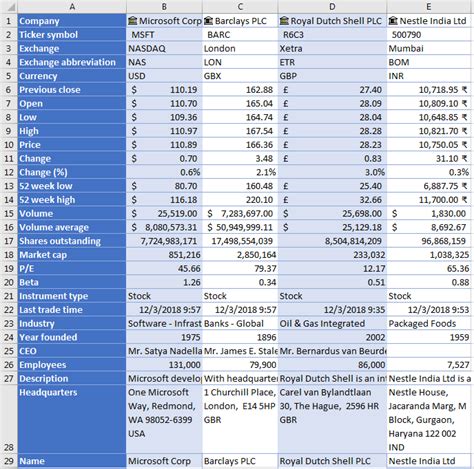Click the 'GBX' currency cell
This screenshot has height=469, width=474.
[240, 76]
